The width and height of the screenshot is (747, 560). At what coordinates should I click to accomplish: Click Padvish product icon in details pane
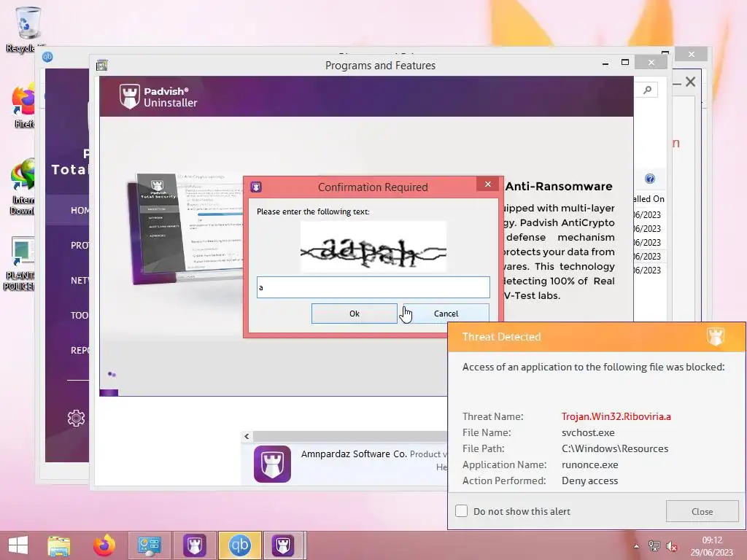[272, 464]
